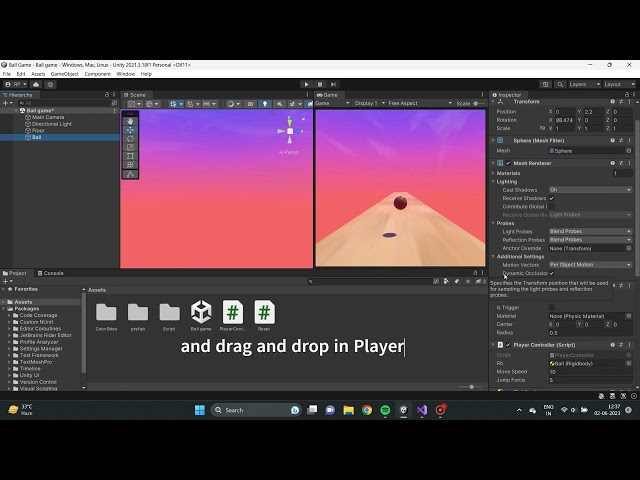
Task: Open the Motion Vectors dropdown
Action: (x=590, y=264)
